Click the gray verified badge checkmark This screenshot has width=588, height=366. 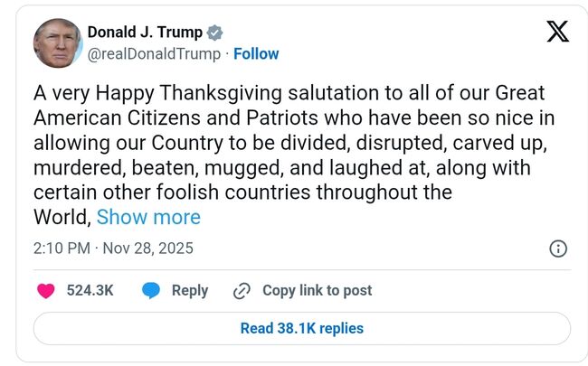click(214, 33)
